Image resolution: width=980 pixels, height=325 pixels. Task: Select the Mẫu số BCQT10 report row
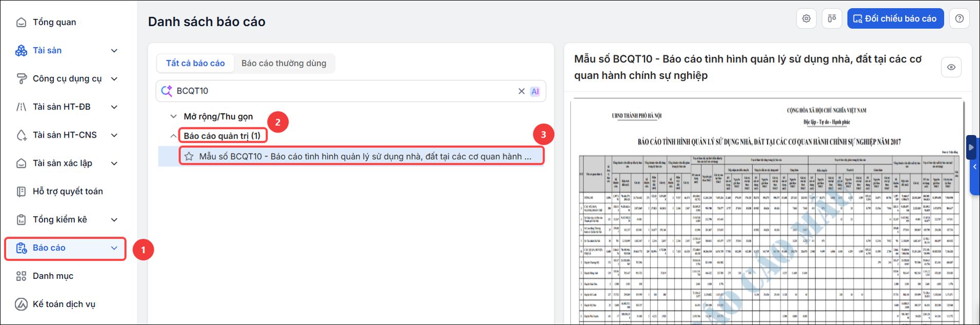(351, 156)
